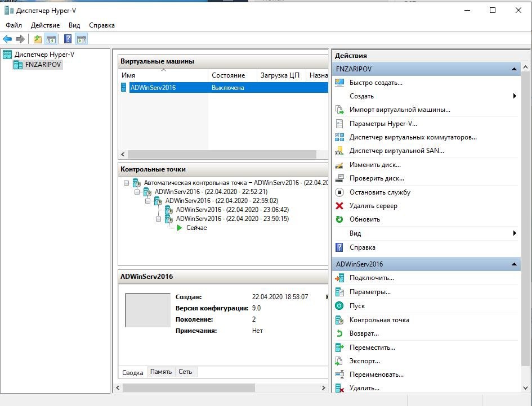
Task: Click the Переместить move icon
Action: point(339,348)
